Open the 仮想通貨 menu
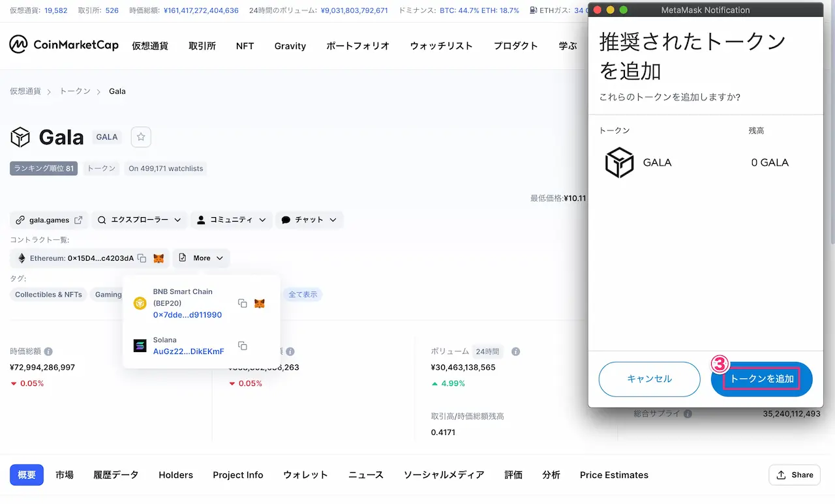 coord(150,46)
